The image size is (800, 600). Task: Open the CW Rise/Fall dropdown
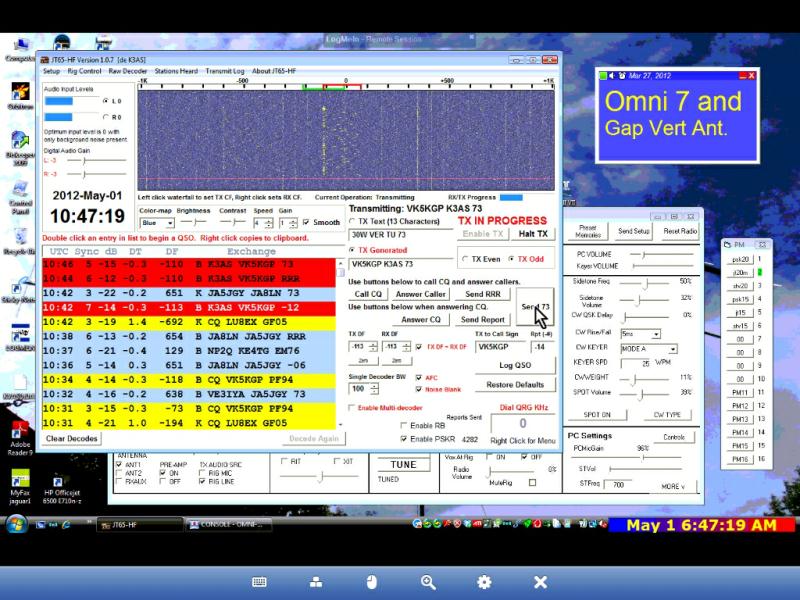[x=641, y=334]
